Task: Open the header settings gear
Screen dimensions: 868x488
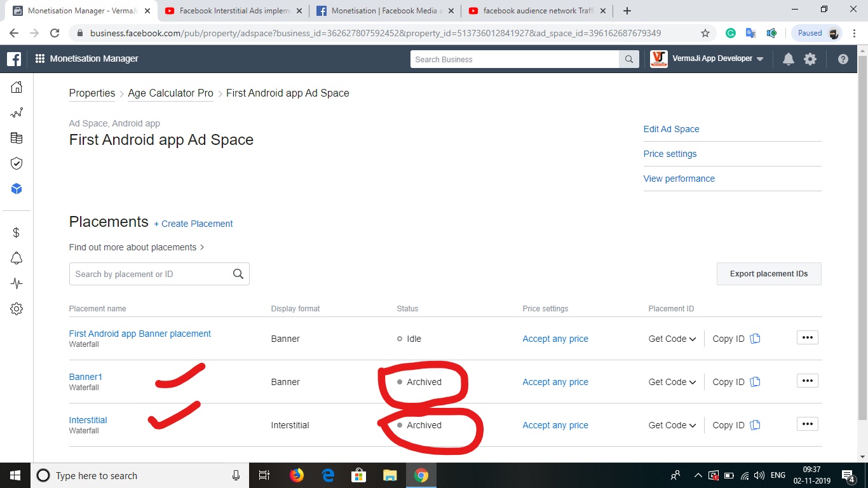Action: pyautogui.click(x=810, y=59)
